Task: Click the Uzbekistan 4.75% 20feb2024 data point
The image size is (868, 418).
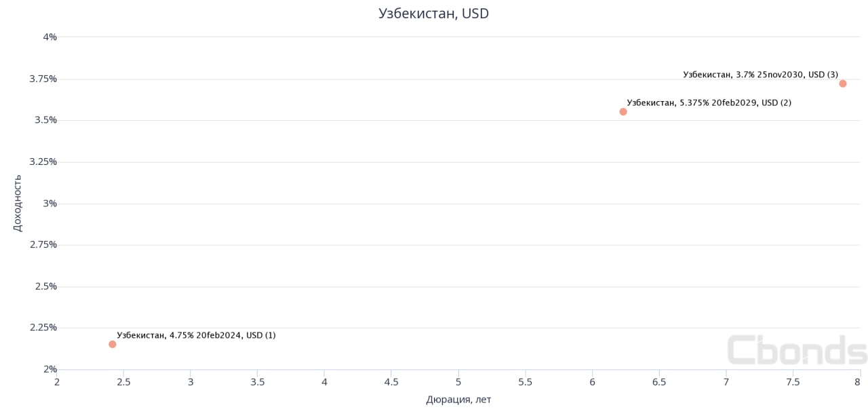Action: (x=113, y=344)
